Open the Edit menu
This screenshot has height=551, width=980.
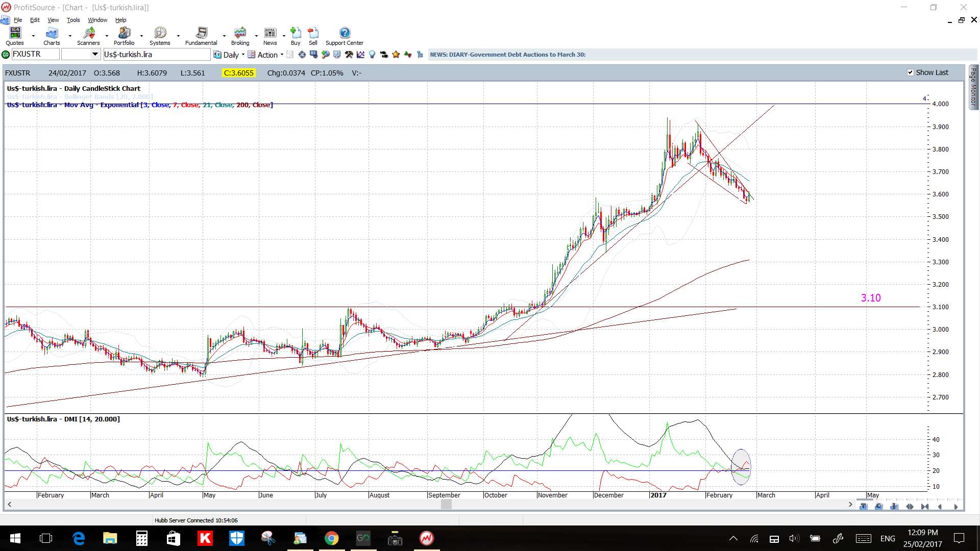pos(35,20)
